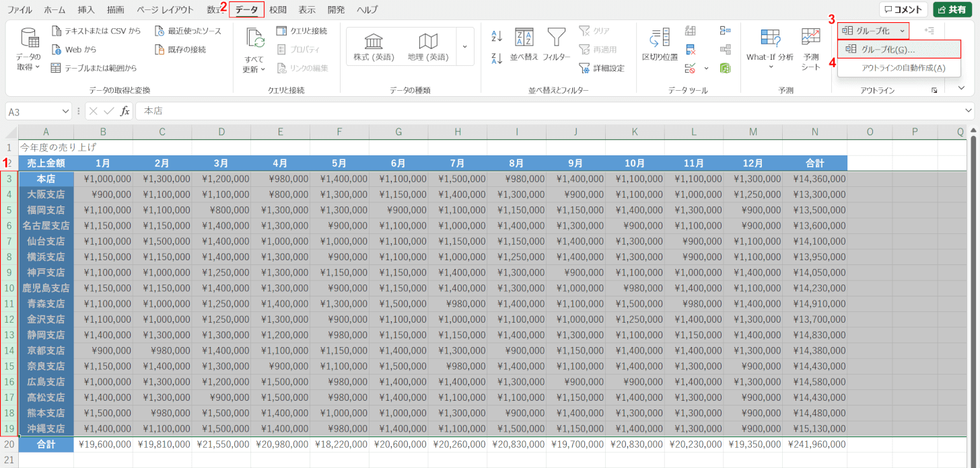Open the コメント comments button
This screenshot has width=980, height=468.
tap(903, 9)
